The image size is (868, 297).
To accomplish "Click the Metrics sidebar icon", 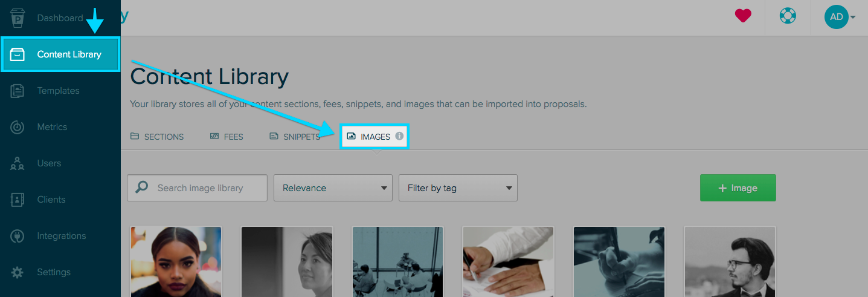I will tap(18, 127).
